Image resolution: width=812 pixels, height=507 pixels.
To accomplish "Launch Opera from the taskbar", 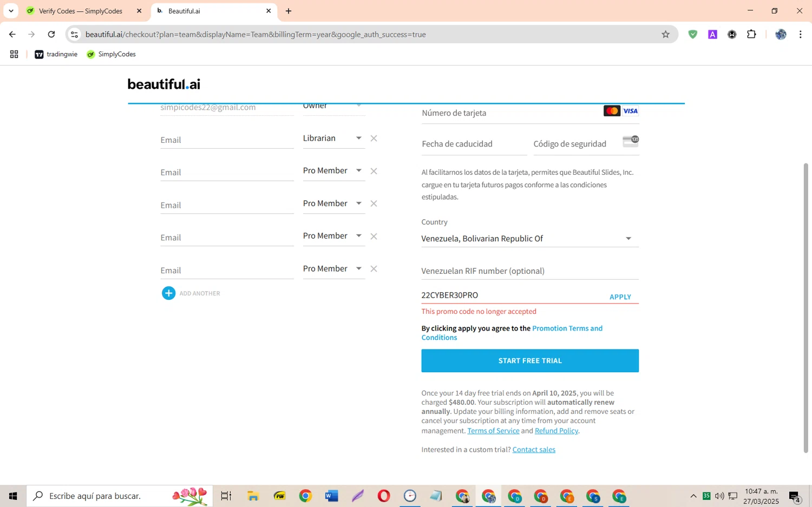I will [384, 496].
